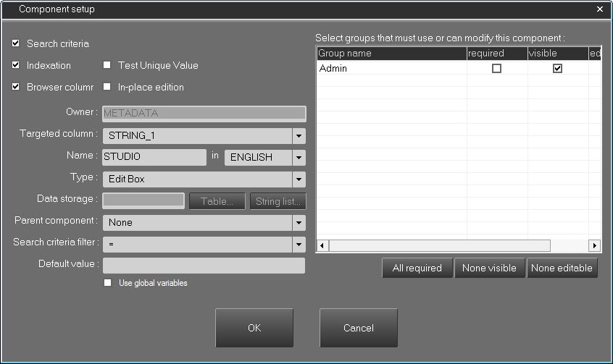Viewport: 613px width, 364px height.
Task: Open the ENGLISH language dropdown
Action: click(x=299, y=158)
